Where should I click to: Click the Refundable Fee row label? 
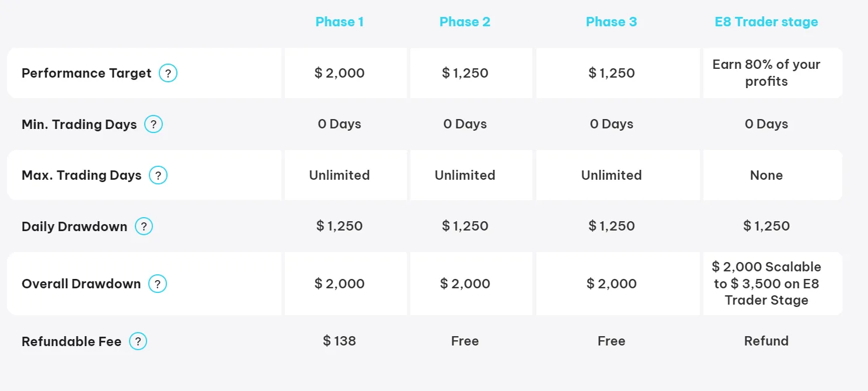tap(71, 341)
